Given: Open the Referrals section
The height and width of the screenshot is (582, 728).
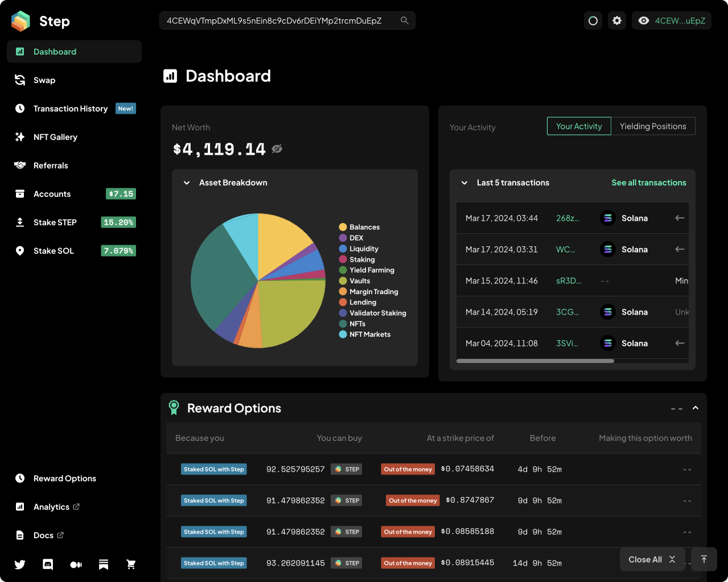Looking at the screenshot, I should (x=51, y=165).
